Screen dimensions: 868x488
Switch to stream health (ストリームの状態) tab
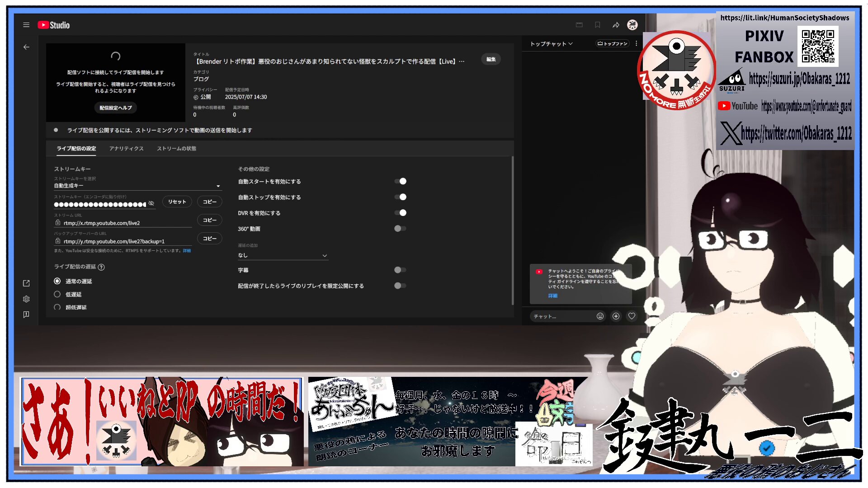click(x=177, y=149)
